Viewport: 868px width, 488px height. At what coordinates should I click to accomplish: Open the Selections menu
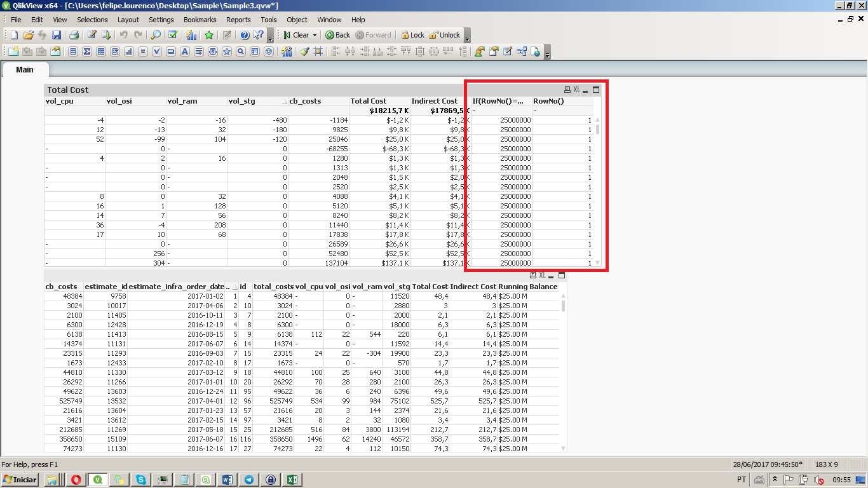(x=92, y=20)
